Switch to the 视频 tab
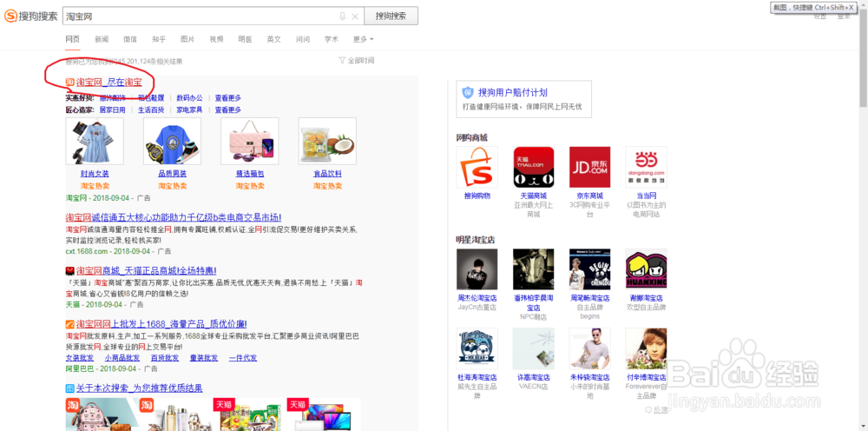Screen dimensions: 868x431 point(216,39)
